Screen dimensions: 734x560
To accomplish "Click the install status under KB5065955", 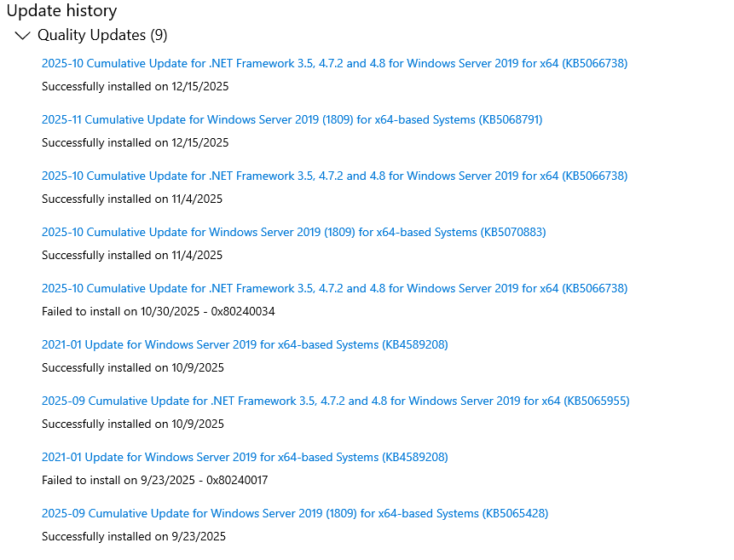I will click(x=132, y=424).
